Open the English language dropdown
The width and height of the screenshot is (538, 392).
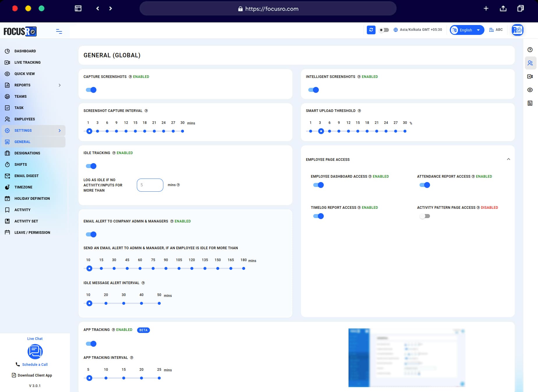(x=466, y=30)
